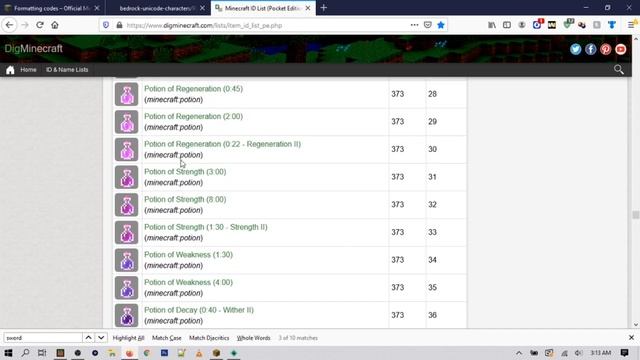Click the Pocket save icon in address bar
Viewport: 640px width, 360px height.
coord(427,25)
